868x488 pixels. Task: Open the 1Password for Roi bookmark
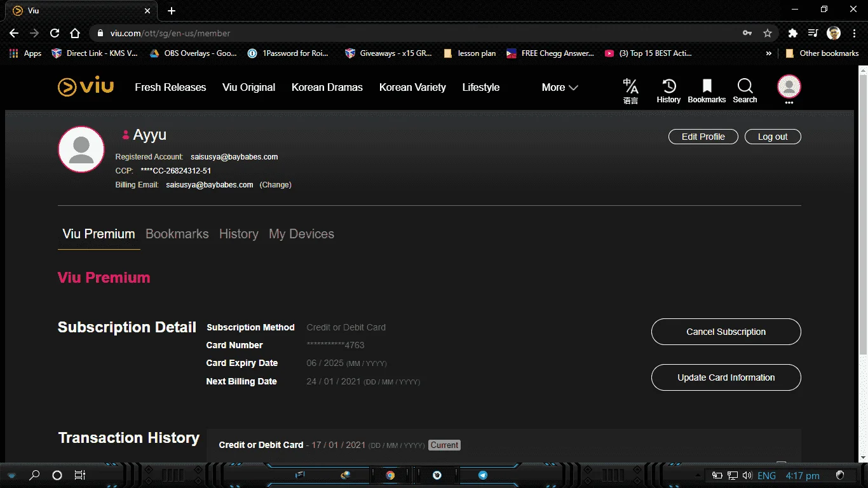click(288, 53)
